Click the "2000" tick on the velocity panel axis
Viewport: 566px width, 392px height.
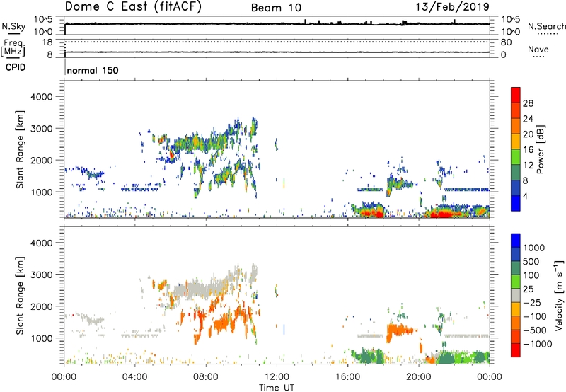pos(41,306)
